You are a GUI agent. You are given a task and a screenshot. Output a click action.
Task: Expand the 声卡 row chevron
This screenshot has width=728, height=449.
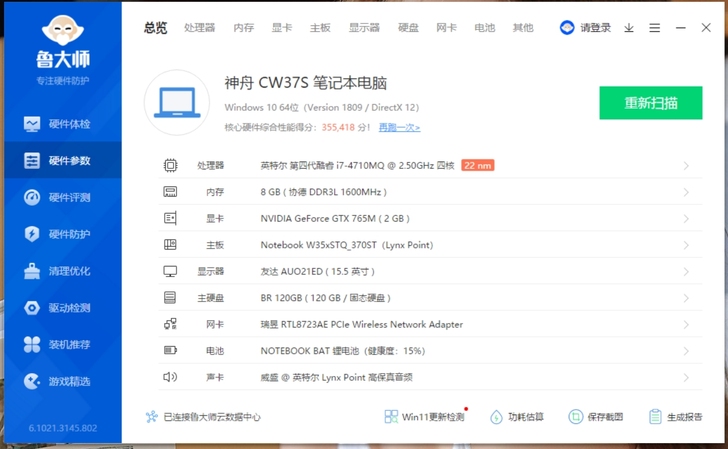686,378
